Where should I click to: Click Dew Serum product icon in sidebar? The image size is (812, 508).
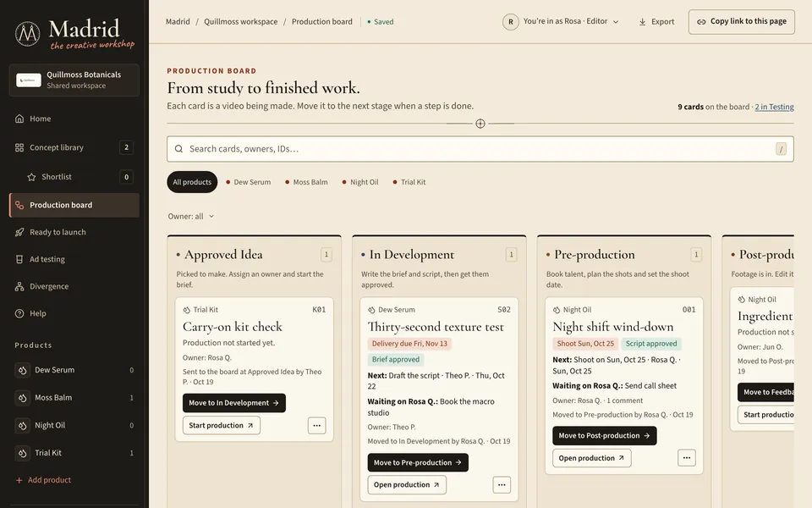(22, 370)
